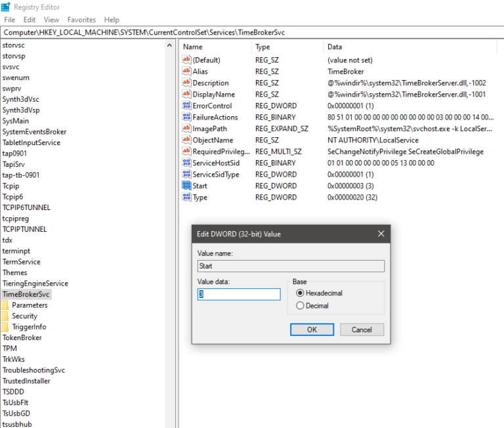The height and width of the screenshot is (428, 504).
Task: Select the SysMain key
Action: pyautogui.click(x=16, y=121)
